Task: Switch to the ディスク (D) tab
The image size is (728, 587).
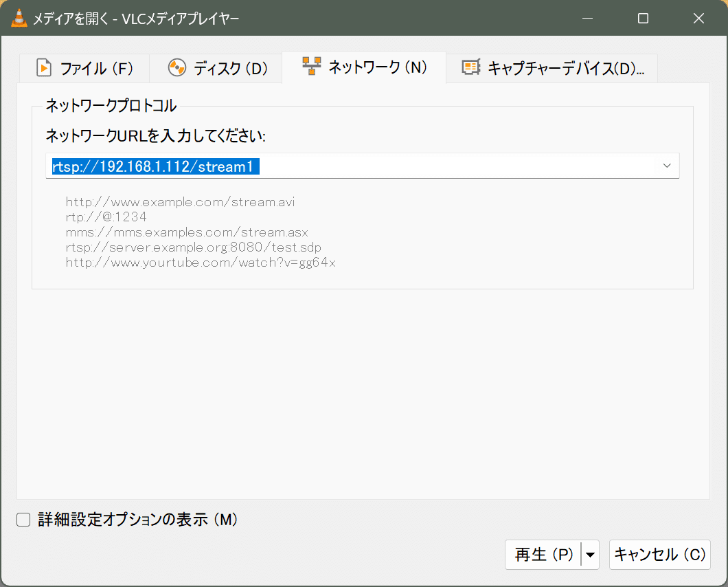Action: (216, 68)
